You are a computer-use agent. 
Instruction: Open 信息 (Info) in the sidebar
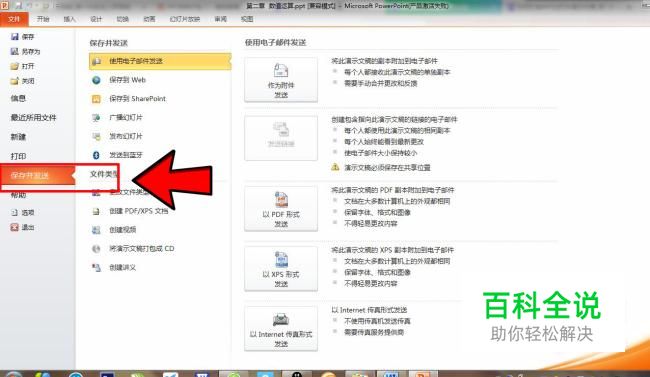tap(18, 98)
